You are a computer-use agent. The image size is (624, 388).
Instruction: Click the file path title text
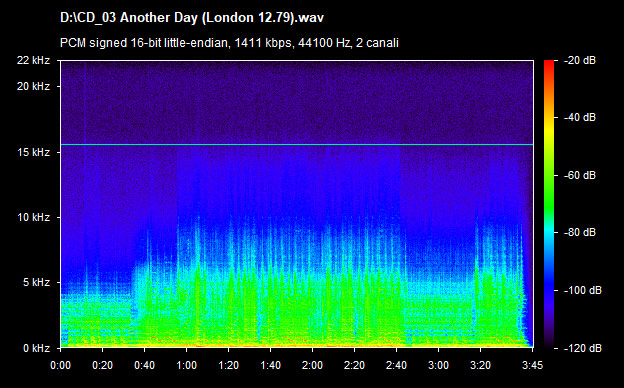[x=192, y=18]
